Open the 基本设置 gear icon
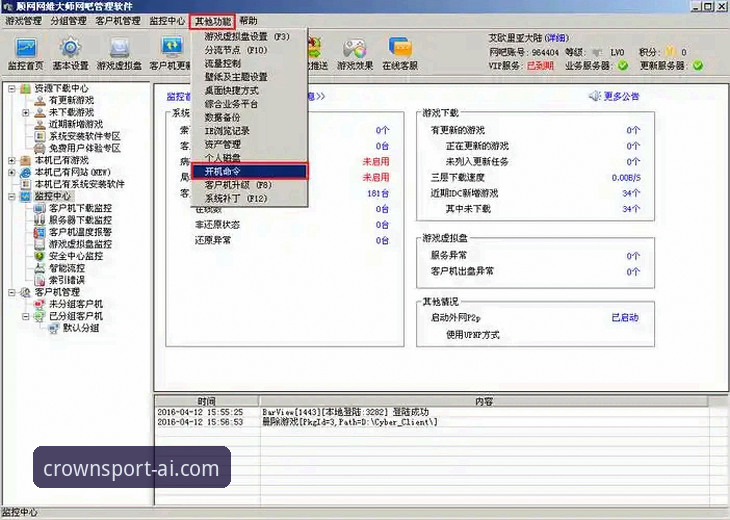This screenshot has width=730, height=520. pos(70,48)
